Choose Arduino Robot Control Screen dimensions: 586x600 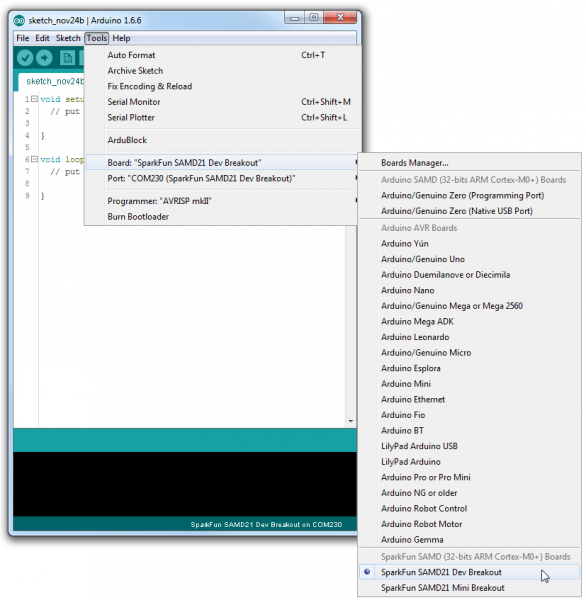(x=469, y=509)
